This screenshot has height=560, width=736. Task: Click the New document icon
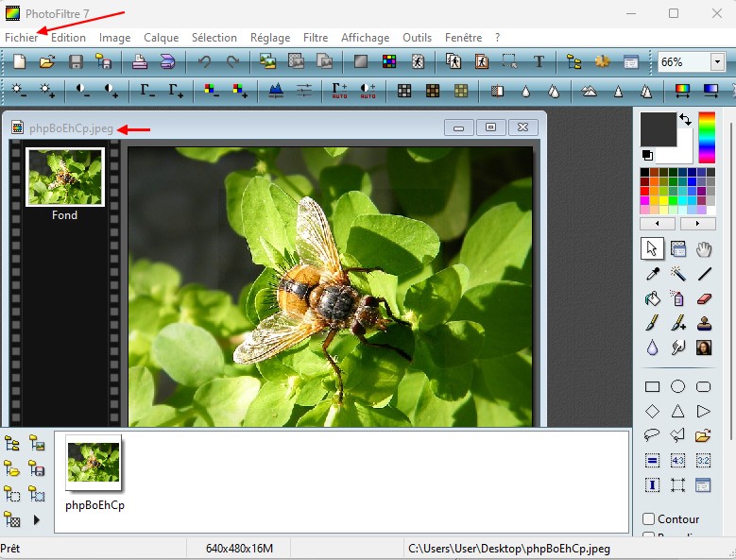point(19,62)
